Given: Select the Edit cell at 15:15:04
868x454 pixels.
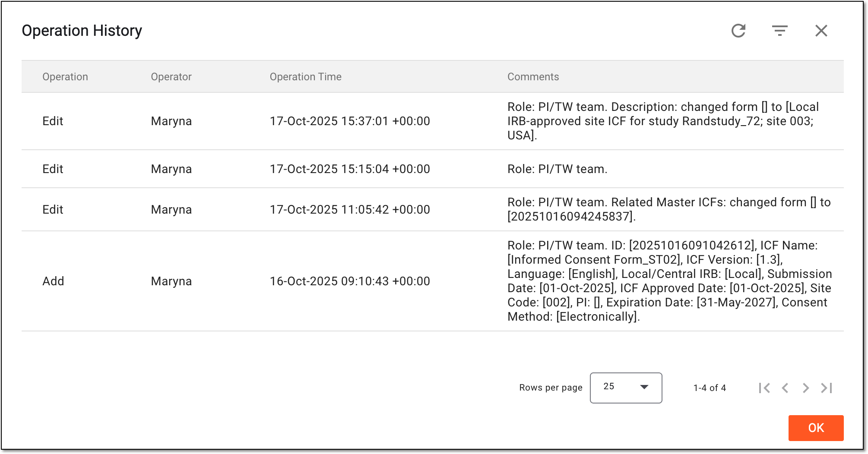Looking at the screenshot, I should click(53, 169).
